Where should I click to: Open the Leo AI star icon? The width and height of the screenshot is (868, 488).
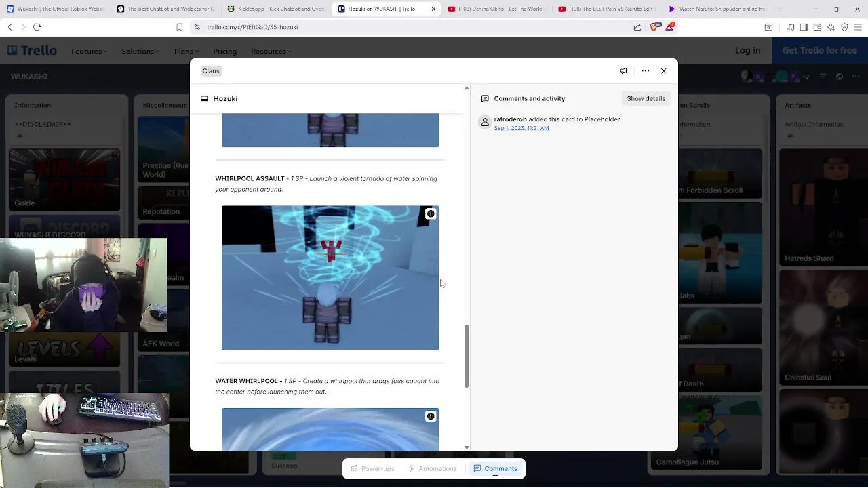[831, 27]
